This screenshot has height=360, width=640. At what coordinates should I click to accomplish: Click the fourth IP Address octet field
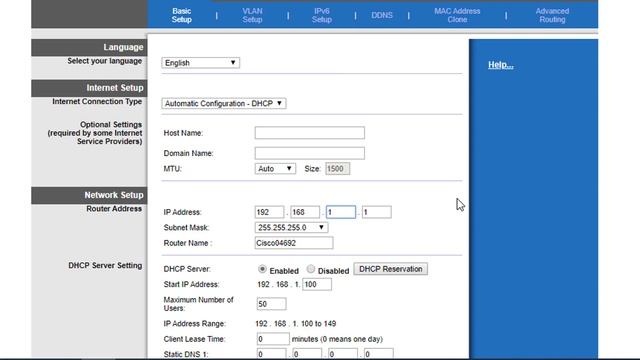377,212
